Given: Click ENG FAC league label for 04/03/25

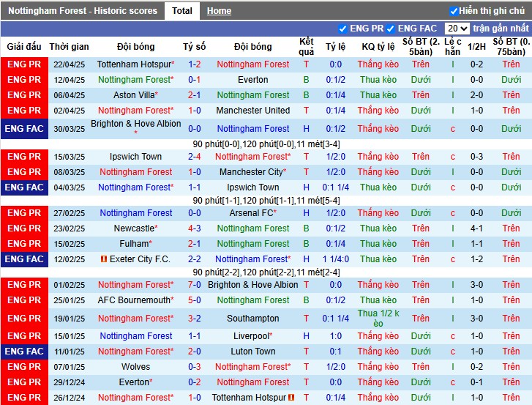Looking at the screenshot, I should pos(24,187).
